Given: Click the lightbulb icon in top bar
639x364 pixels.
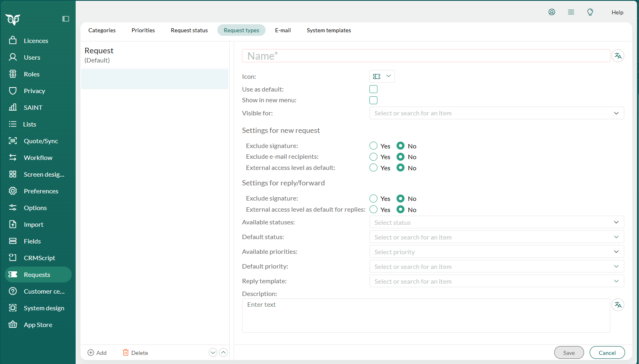Looking at the screenshot, I should 590,12.
